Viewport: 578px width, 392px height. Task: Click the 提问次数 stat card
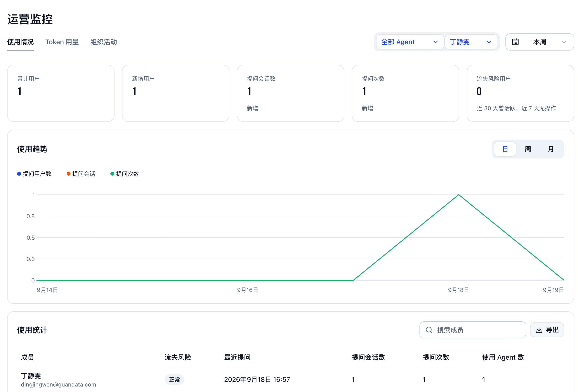[x=405, y=93]
